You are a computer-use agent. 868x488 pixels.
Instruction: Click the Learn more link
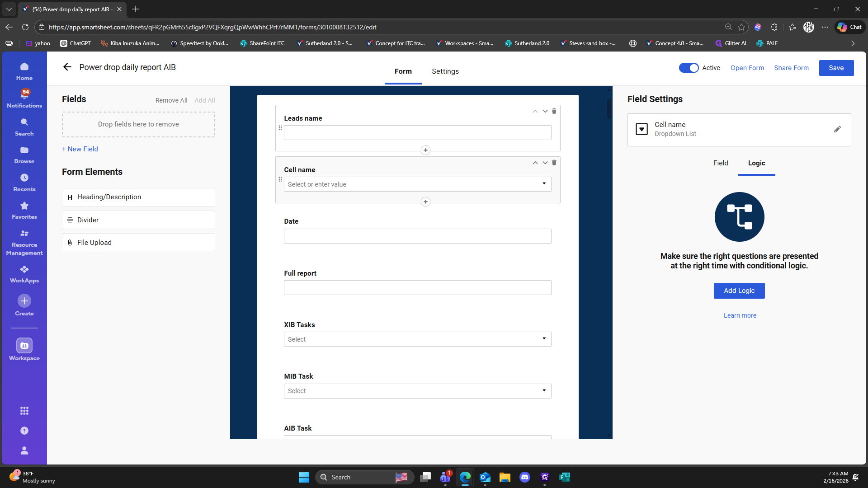point(740,315)
